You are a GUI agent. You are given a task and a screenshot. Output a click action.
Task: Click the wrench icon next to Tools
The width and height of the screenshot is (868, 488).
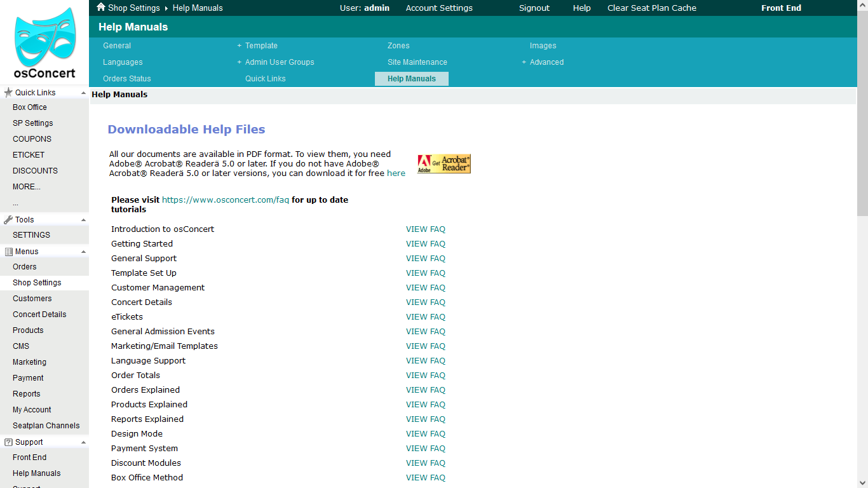click(x=8, y=220)
